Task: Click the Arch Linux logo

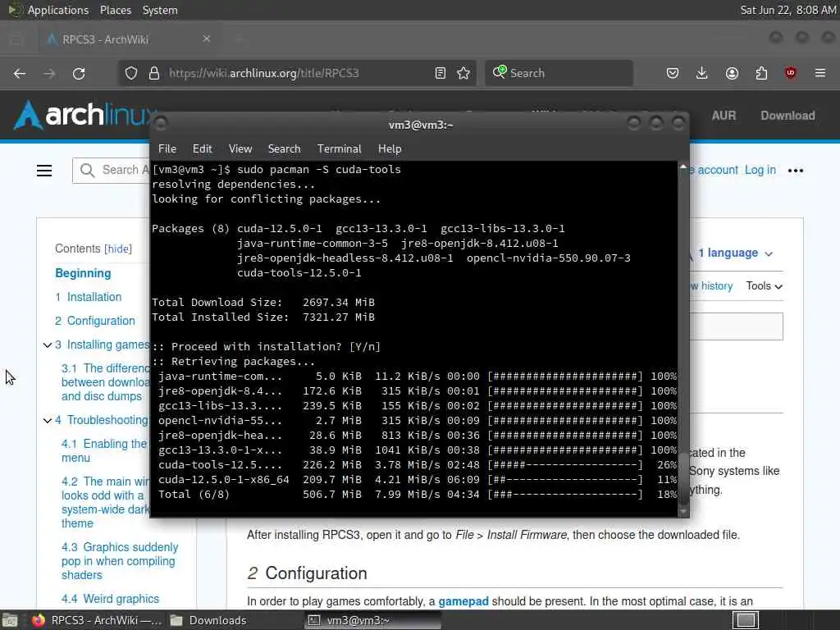Action: (83, 115)
